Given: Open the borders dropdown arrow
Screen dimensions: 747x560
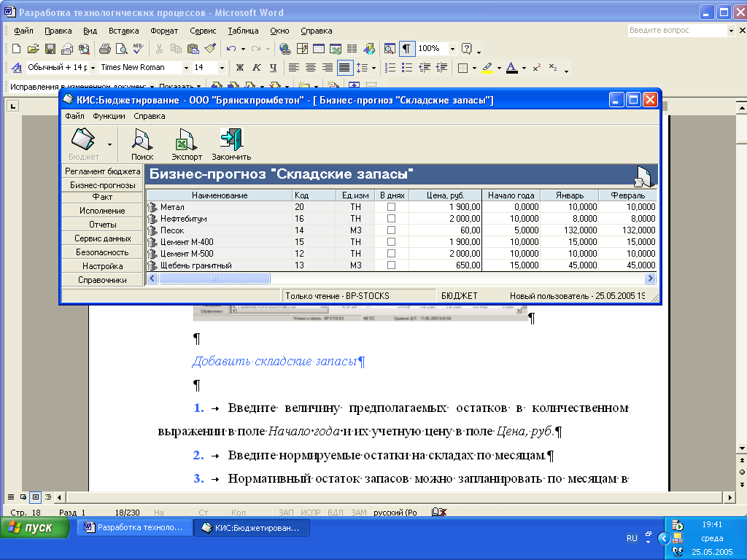Looking at the screenshot, I should point(474,68).
